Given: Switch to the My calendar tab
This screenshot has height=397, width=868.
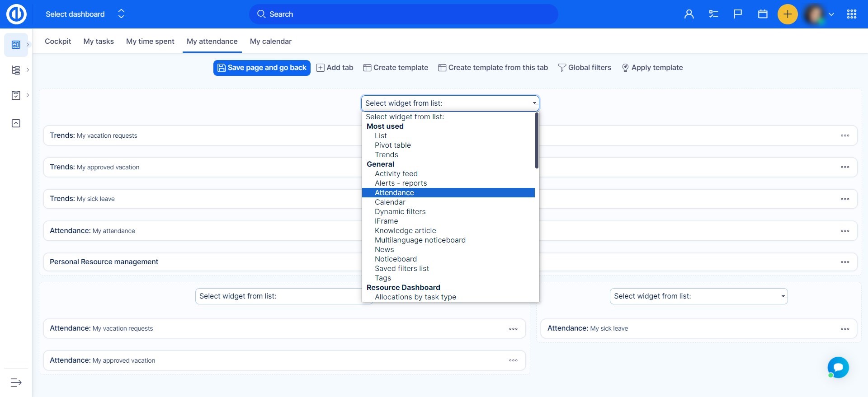Looking at the screenshot, I should point(270,41).
